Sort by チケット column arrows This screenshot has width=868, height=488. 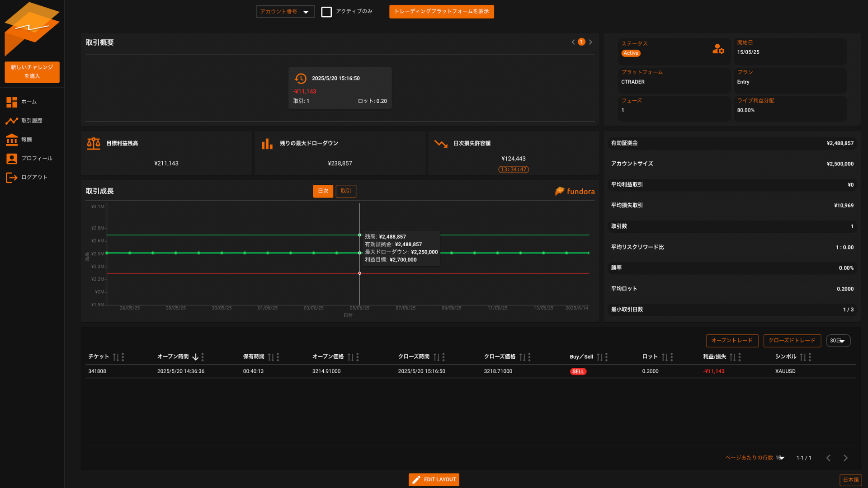pyautogui.click(x=116, y=357)
